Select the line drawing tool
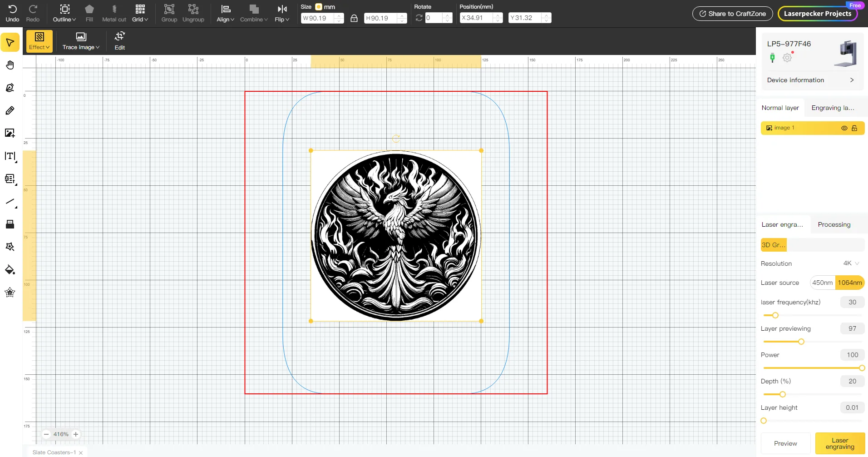Screen dimensions: 868x457 point(10,202)
